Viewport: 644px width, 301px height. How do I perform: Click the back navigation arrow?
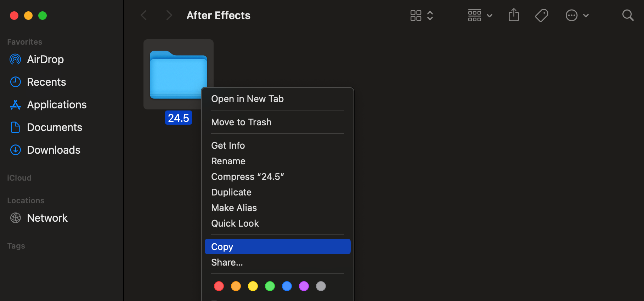144,15
